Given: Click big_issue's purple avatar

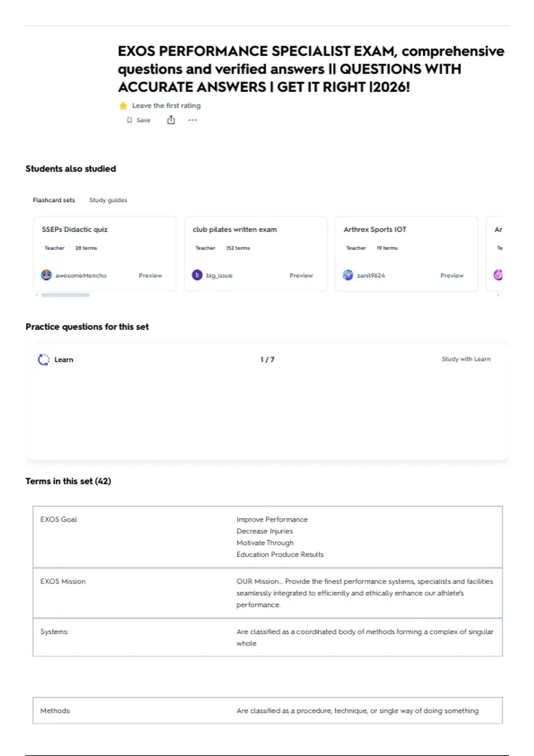Looking at the screenshot, I should [x=197, y=275].
